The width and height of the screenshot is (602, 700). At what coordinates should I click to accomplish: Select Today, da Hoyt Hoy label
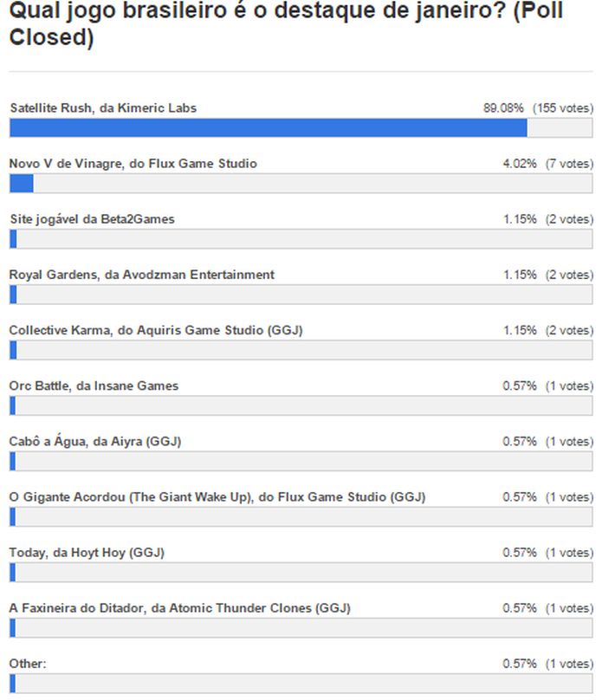pos(87,552)
